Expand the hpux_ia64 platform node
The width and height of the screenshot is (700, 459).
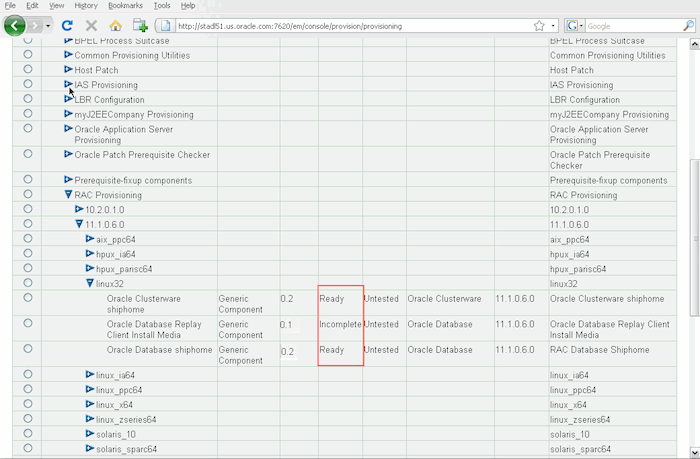pyautogui.click(x=90, y=254)
